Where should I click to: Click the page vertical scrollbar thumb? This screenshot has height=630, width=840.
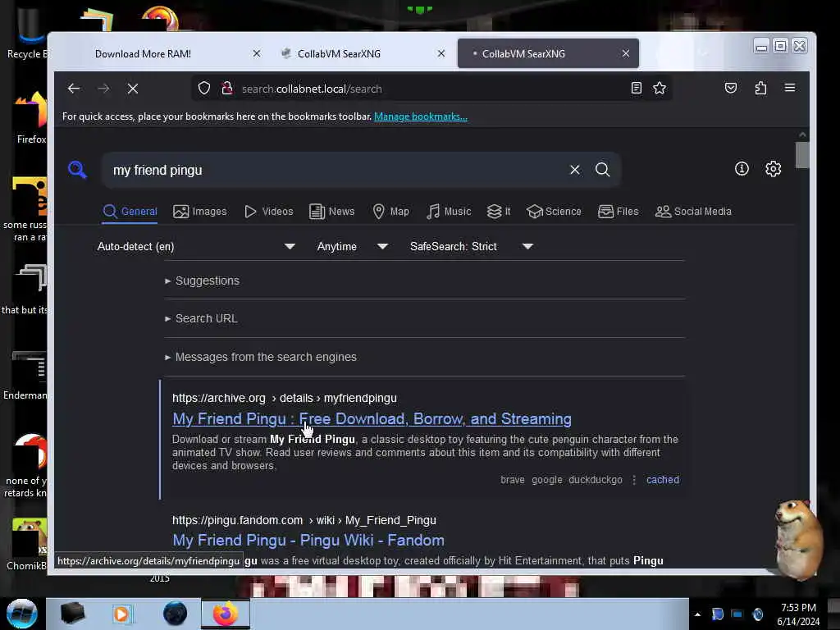tap(802, 155)
